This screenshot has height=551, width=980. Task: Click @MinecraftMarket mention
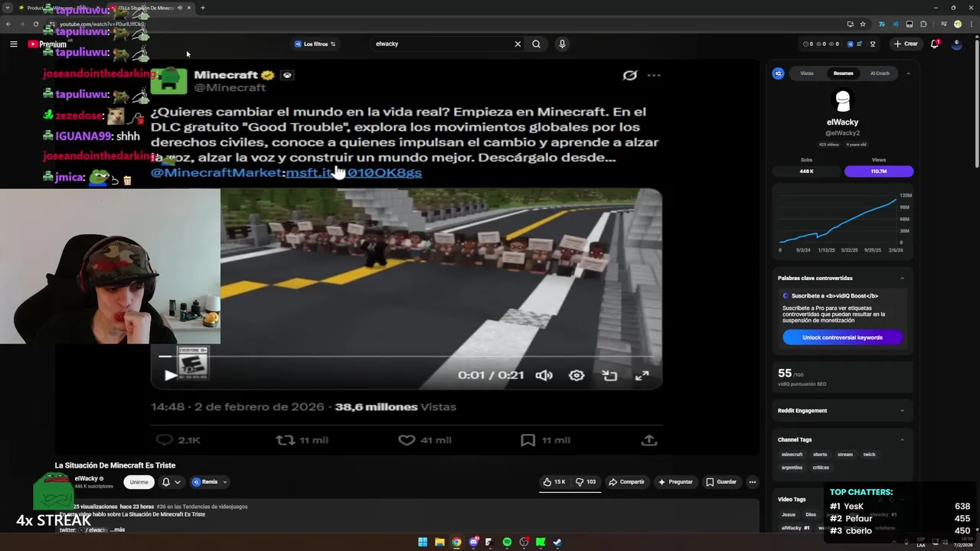point(217,173)
